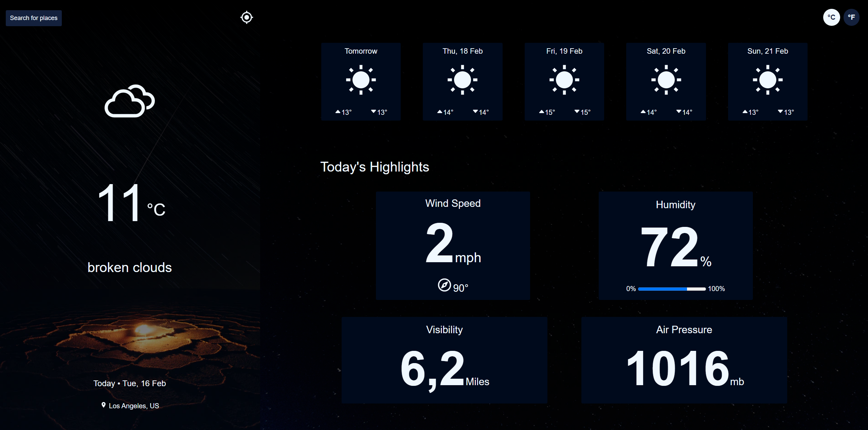This screenshot has height=430, width=868.
Task: Click sun icon for Fri, 19 Feb
Action: click(x=564, y=80)
